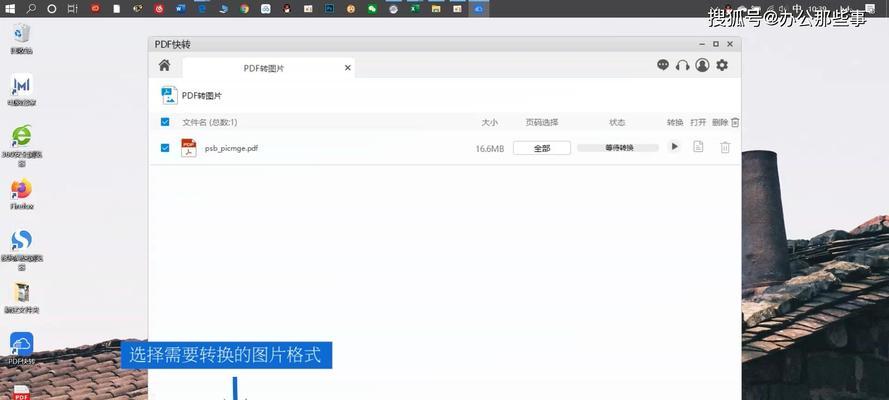The image size is (889, 400).
Task: Delete the psb_picmge.pdf row with trash icon
Action: 725,147
